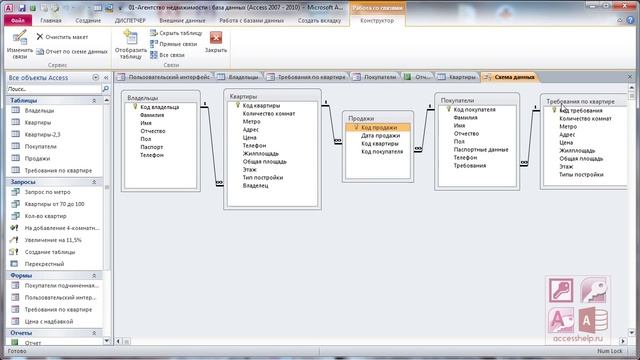Switch to the ДИСПЕТЧЕР ribbon tab
The width and height of the screenshot is (640, 360).
[130, 20]
